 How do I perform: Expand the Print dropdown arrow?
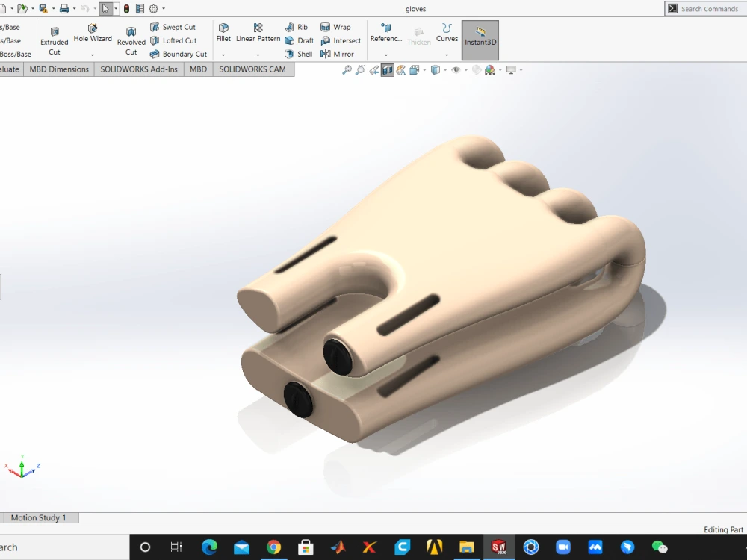(74, 8)
